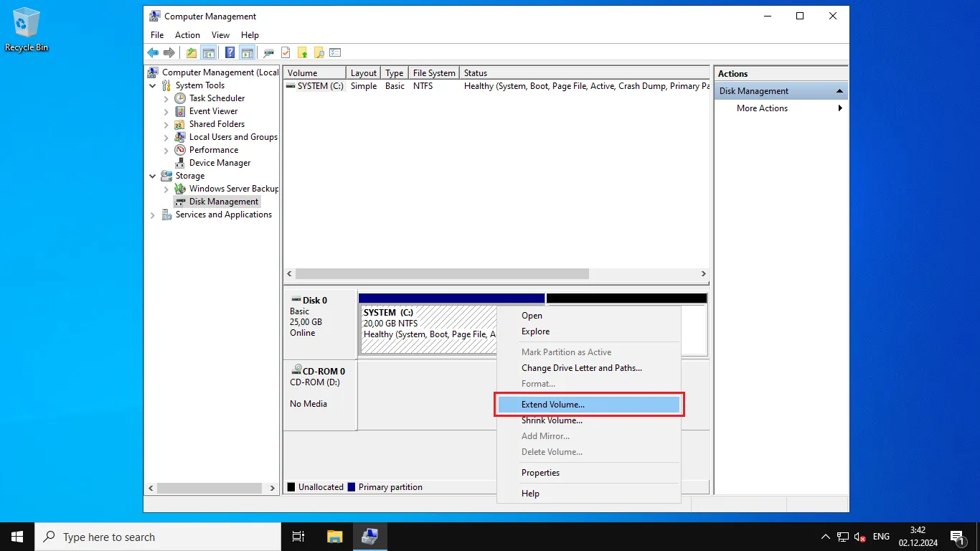
Task: Click the Task Scheduler icon in tree
Action: pyautogui.click(x=180, y=98)
